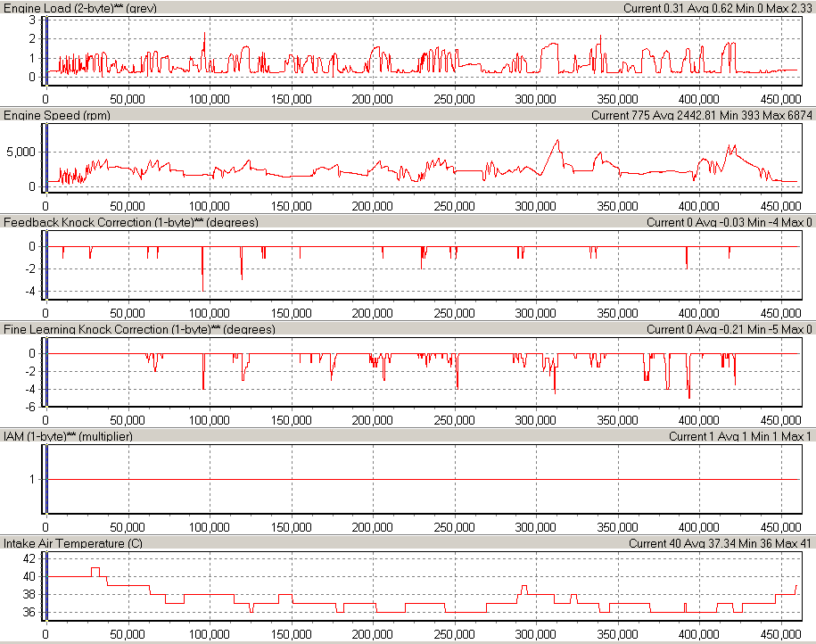Click the blue cursor marker in Engine Load graph
This screenshot has height=644, width=816.
point(45,49)
